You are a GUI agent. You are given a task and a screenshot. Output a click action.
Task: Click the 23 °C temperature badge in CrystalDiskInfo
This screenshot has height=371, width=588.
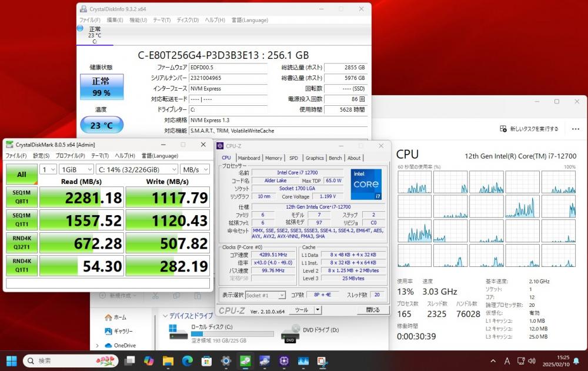coord(101,125)
